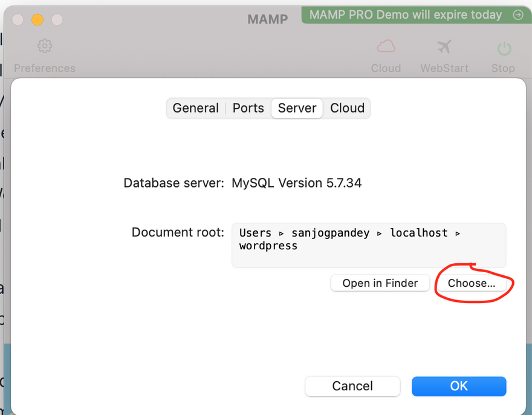The width and height of the screenshot is (532, 415).
Task: Select 'sanjogpandey' in the document root path
Action: [x=330, y=233]
